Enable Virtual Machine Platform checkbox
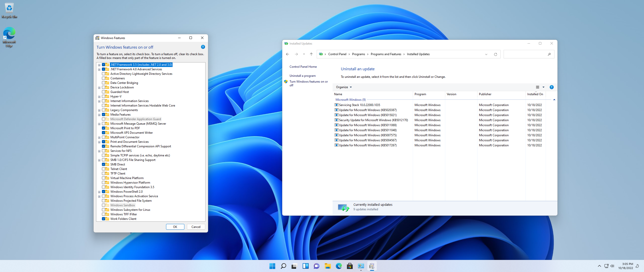644x272 pixels. click(103, 178)
